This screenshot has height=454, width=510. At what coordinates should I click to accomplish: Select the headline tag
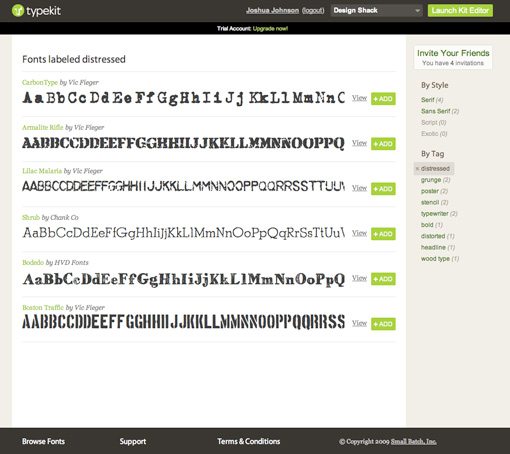click(433, 247)
